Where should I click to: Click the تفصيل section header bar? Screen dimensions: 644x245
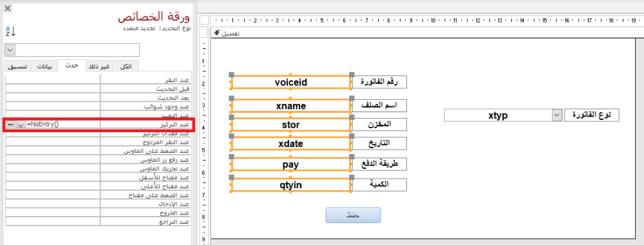[424, 34]
